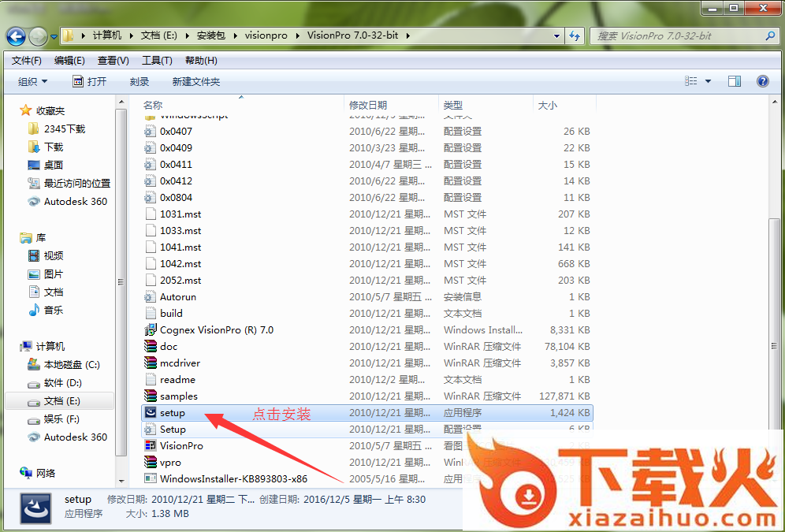Open the 查看(V) menu
Viewport: 785px width, 532px height.
(x=113, y=61)
